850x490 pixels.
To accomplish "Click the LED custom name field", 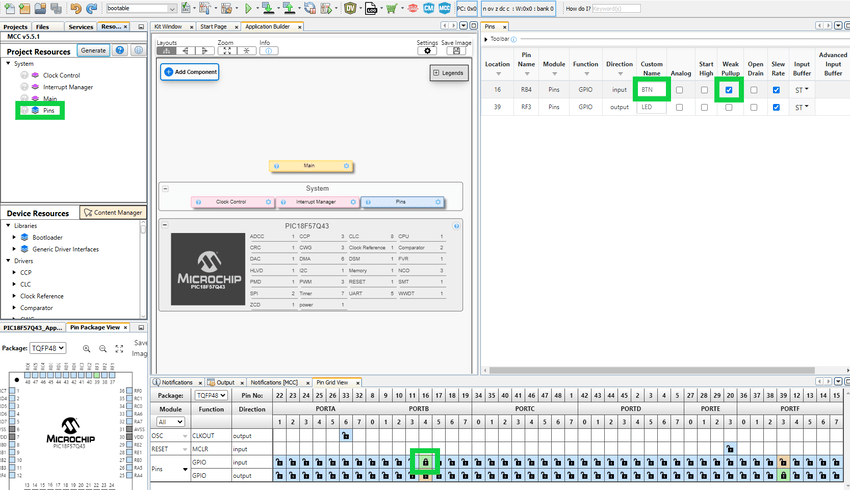I will [x=651, y=107].
